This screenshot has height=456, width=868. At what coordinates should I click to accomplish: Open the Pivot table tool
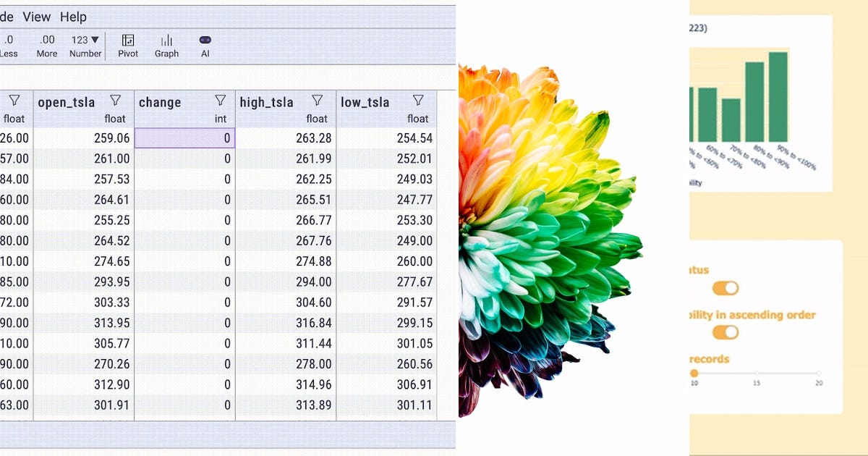click(127, 45)
